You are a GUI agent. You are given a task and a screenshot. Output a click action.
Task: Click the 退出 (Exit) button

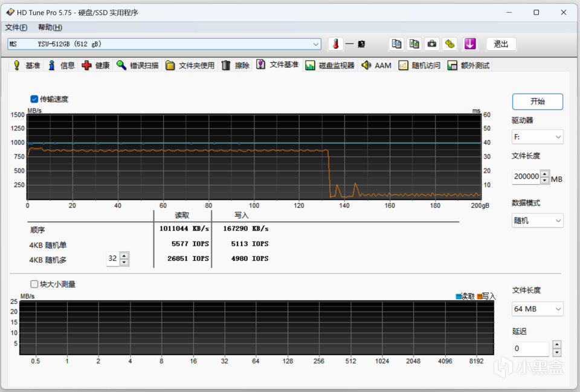click(501, 44)
